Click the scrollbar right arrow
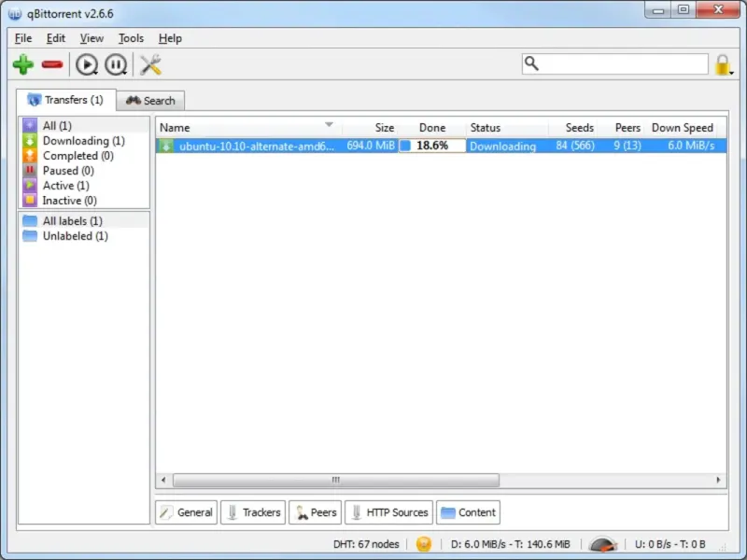747x560 pixels. coord(718,480)
